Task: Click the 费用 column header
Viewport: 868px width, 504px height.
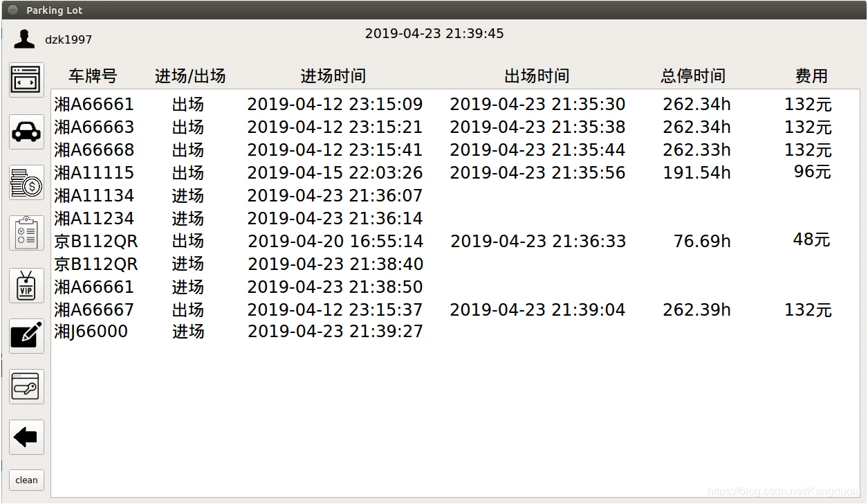Action: point(811,76)
